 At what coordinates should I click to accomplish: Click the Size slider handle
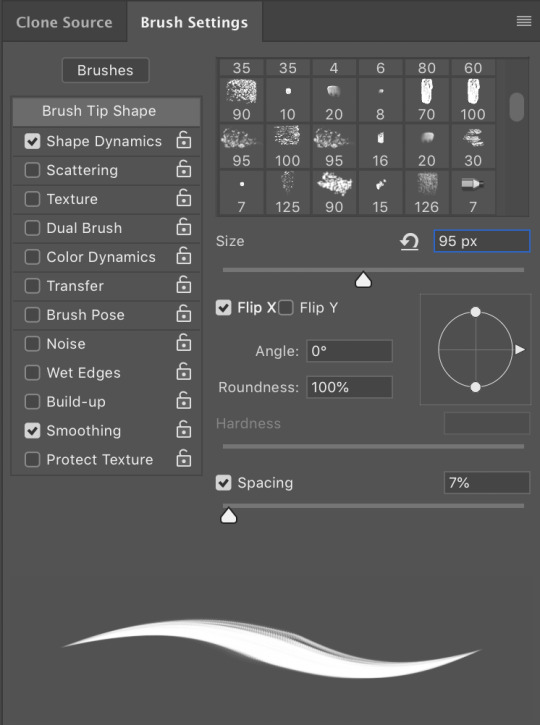pos(363,280)
